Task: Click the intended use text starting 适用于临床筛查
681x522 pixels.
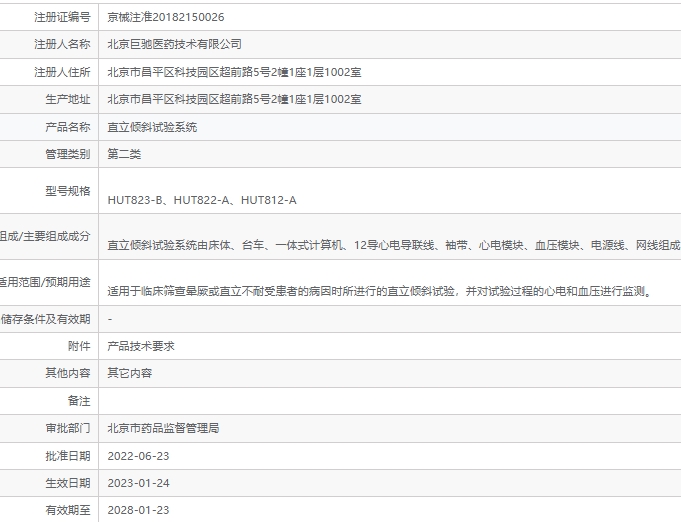Action: 380,291
